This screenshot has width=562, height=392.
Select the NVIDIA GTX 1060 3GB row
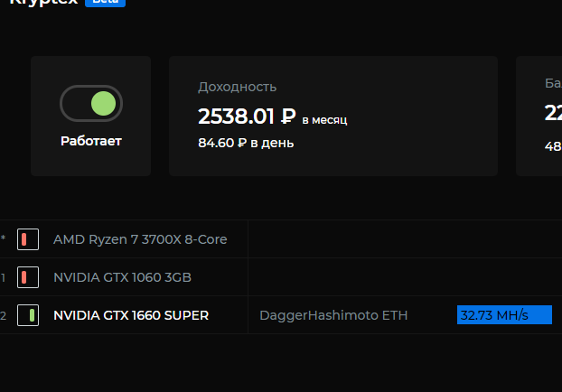click(x=281, y=277)
